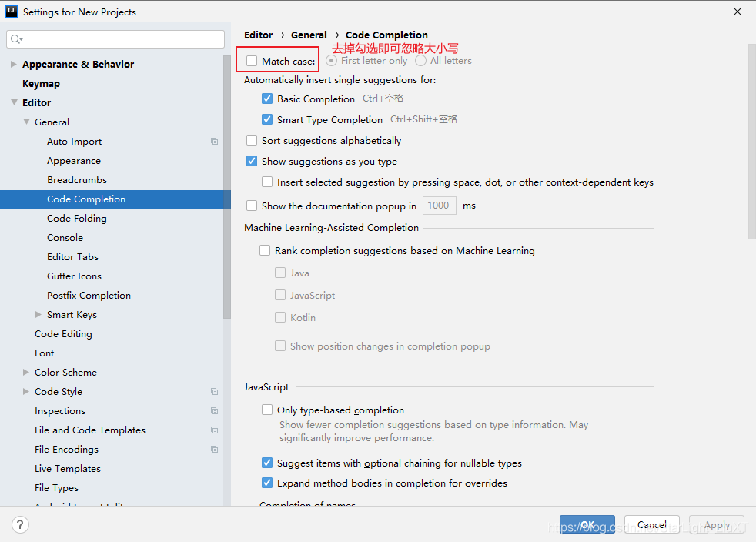Uncheck Smart Type Completion auto-insert
The width and height of the screenshot is (756, 542).
(267, 119)
